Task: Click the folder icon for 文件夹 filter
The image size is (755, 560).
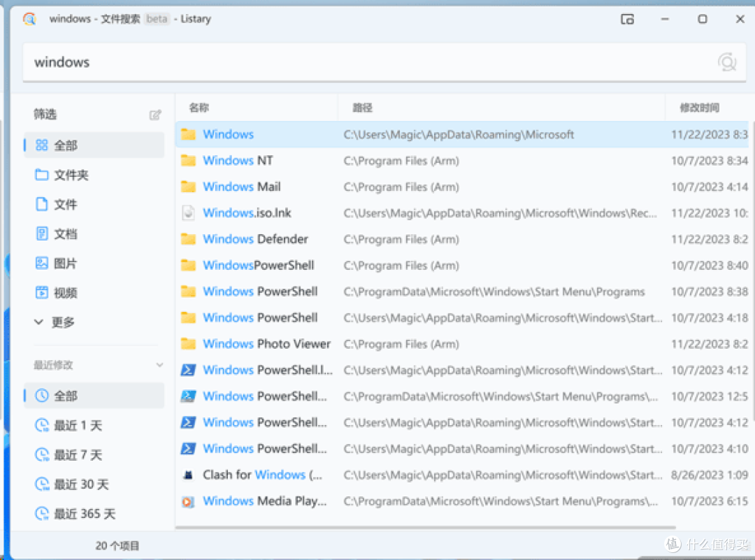Action: pyautogui.click(x=42, y=174)
